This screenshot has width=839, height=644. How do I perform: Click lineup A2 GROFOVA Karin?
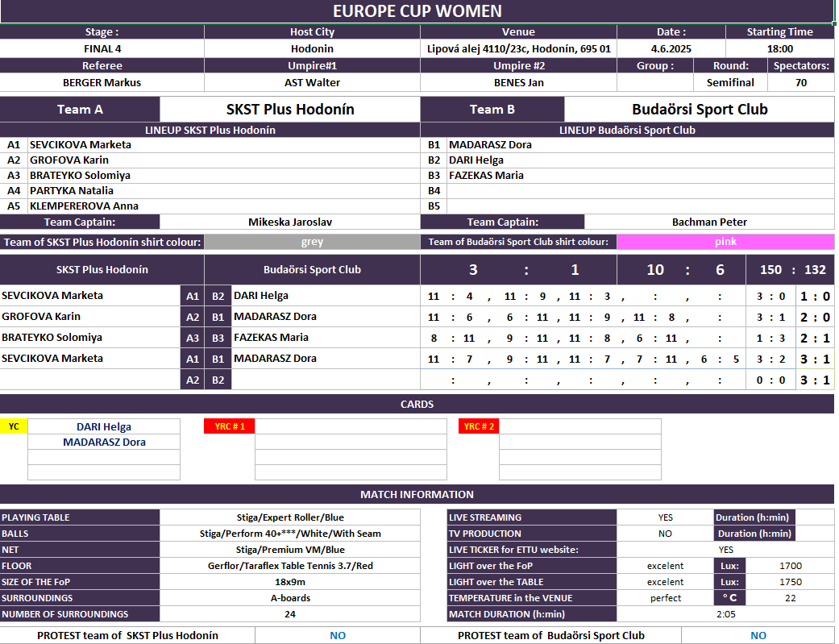[224, 160]
